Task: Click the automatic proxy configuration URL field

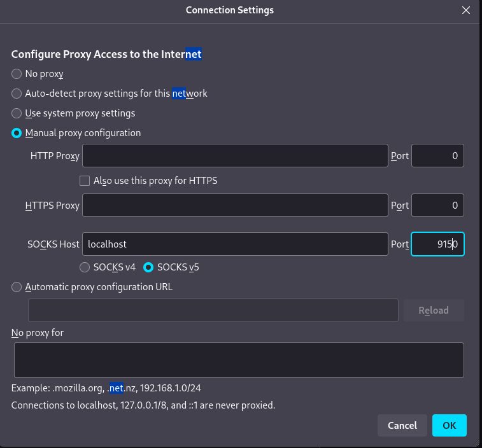Action: tap(213, 311)
